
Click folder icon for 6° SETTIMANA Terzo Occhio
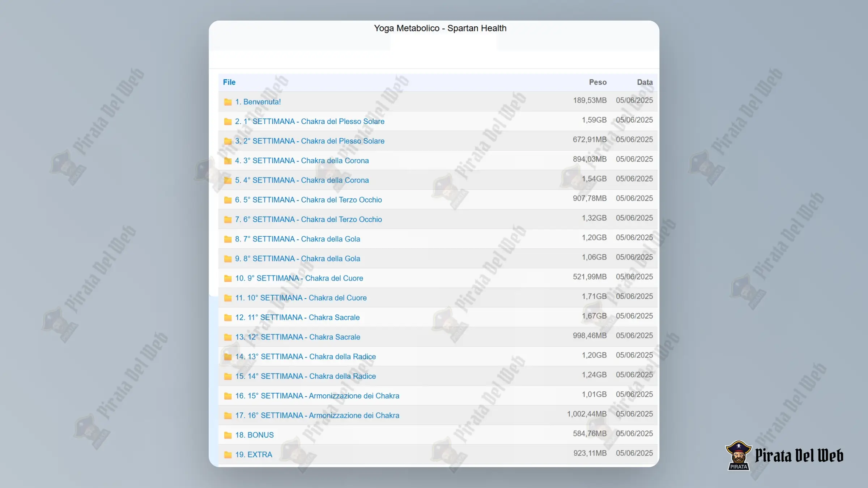tap(228, 219)
